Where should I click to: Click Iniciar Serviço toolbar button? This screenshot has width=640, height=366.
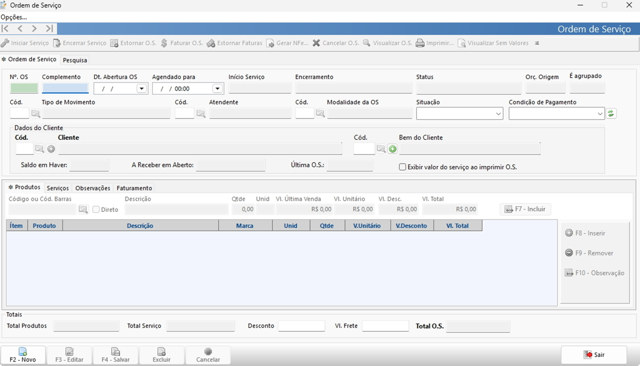tap(25, 43)
